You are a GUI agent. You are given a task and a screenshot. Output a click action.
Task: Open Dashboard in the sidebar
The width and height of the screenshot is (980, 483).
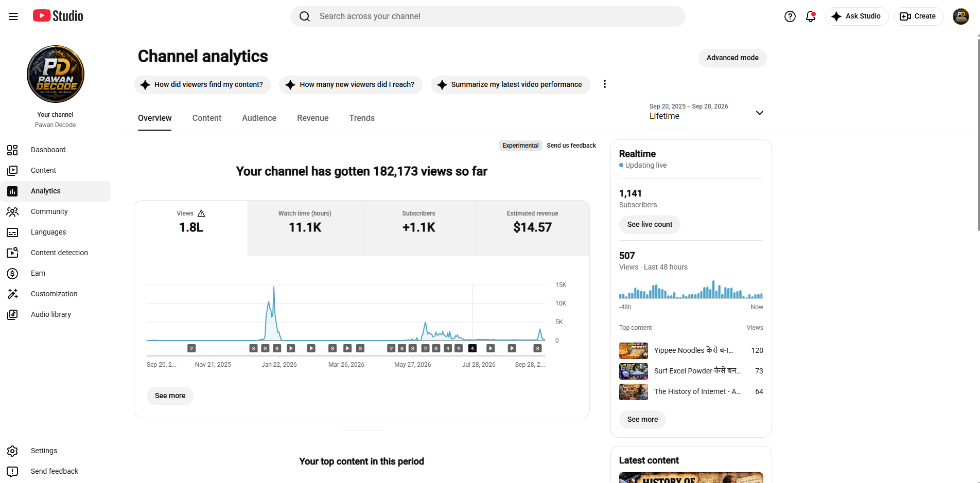[x=56, y=150]
